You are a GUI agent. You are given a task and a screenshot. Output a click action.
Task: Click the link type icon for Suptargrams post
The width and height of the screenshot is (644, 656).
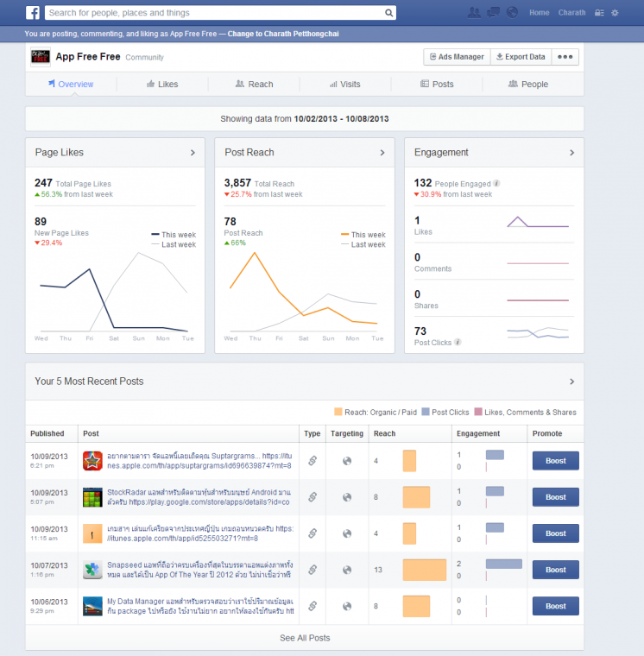click(313, 461)
